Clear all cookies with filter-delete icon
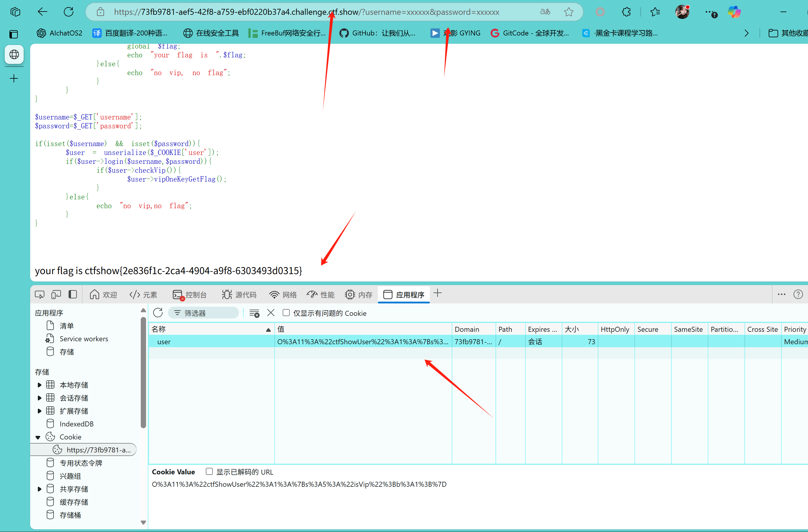808x532 pixels. coord(254,313)
